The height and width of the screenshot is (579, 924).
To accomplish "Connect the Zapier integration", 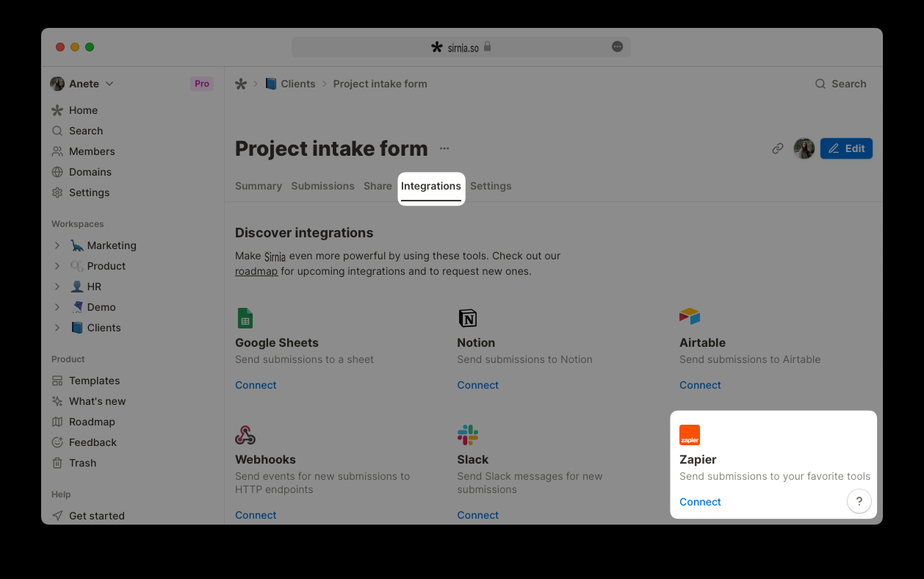I will click(x=700, y=502).
